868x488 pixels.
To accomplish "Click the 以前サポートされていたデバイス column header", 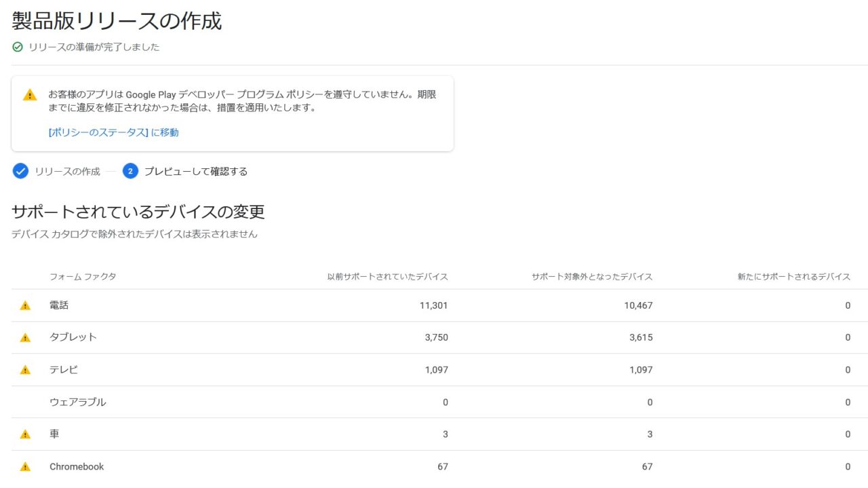I will click(x=387, y=276).
